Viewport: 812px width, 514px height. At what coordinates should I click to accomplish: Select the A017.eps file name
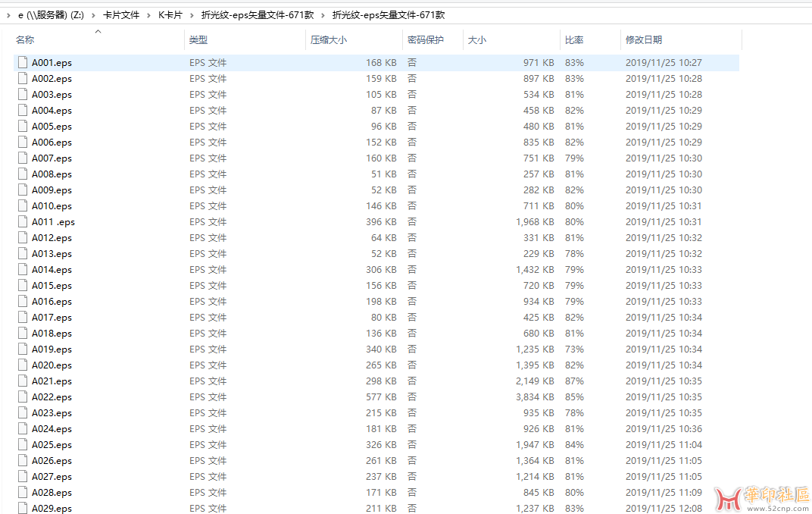tap(52, 318)
